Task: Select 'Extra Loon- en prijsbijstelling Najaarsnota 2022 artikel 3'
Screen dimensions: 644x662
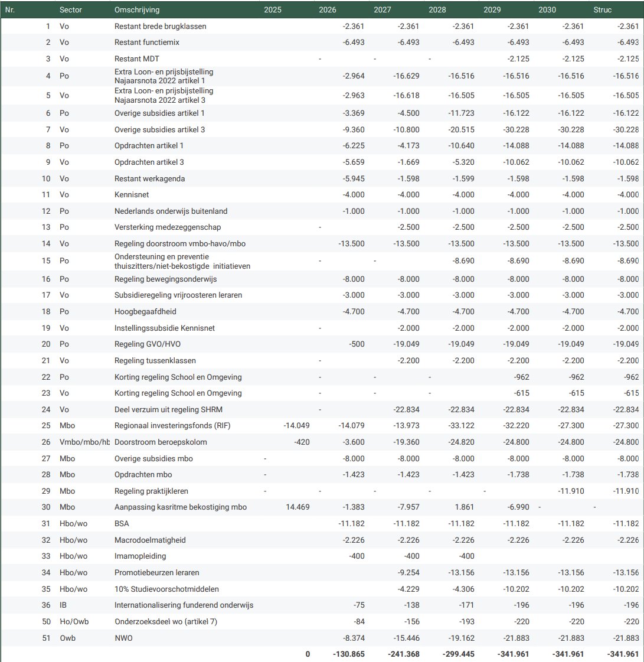Action: click(x=164, y=96)
